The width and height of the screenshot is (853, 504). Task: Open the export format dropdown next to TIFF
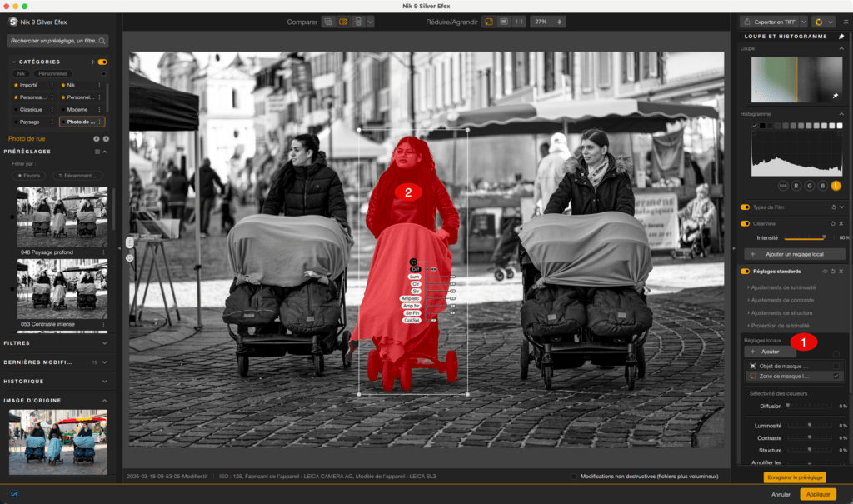[803, 22]
